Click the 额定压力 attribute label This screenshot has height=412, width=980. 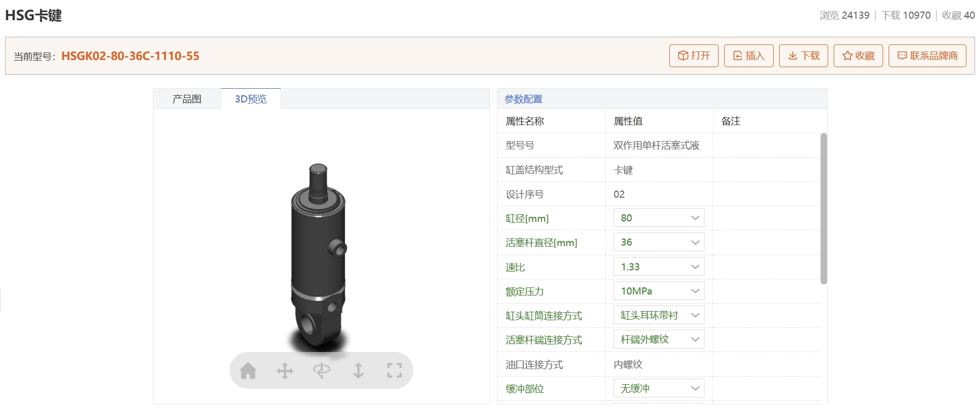pos(524,291)
